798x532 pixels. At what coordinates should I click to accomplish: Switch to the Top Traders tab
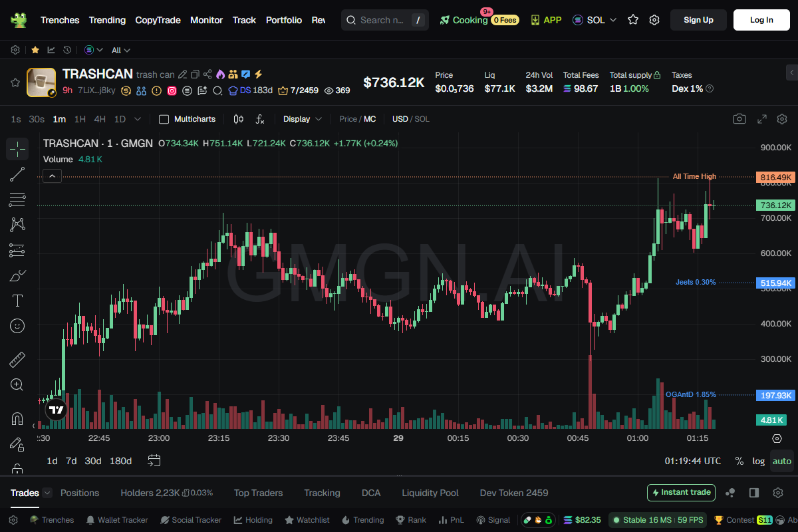tap(258, 493)
